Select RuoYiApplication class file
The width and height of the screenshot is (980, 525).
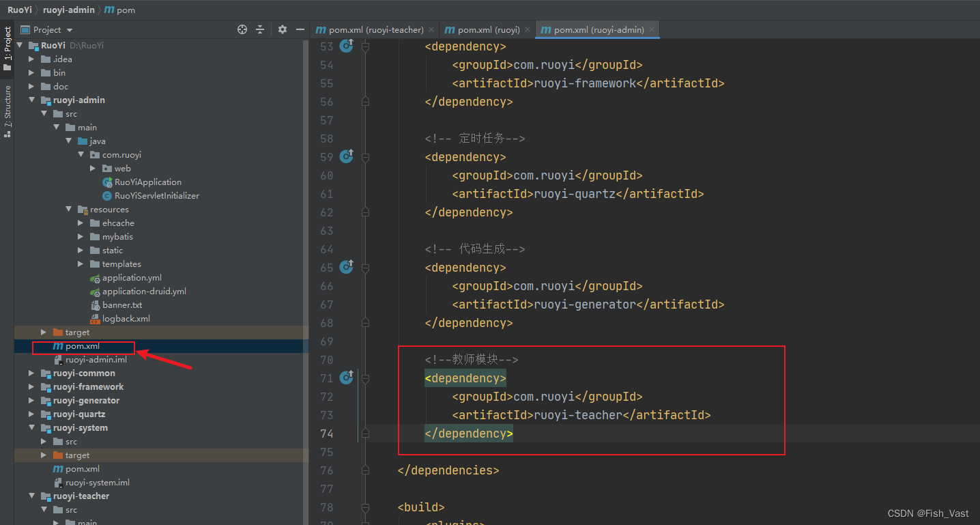click(142, 182)
